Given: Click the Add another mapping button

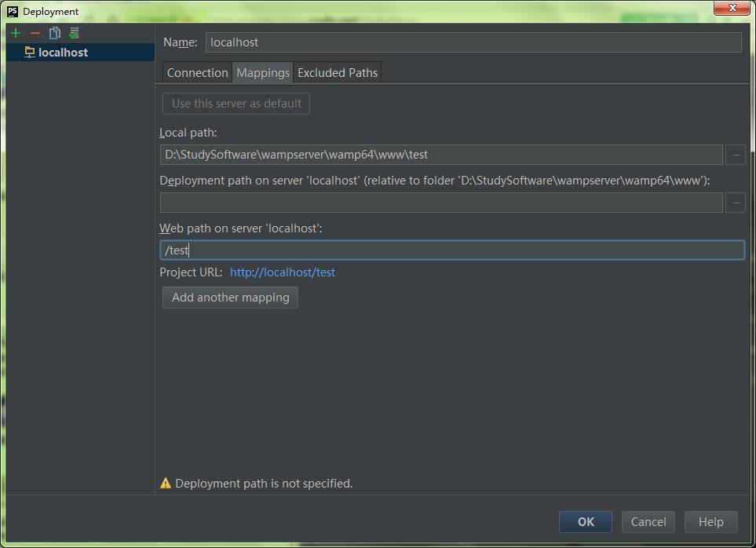Looking at the screenshot, I should (x=230, y=298).
